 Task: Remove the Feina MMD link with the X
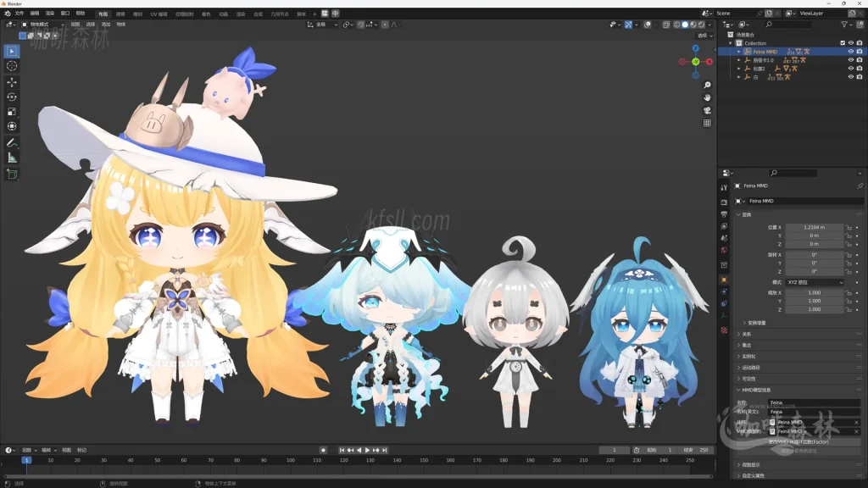click(x=856, y=422)
